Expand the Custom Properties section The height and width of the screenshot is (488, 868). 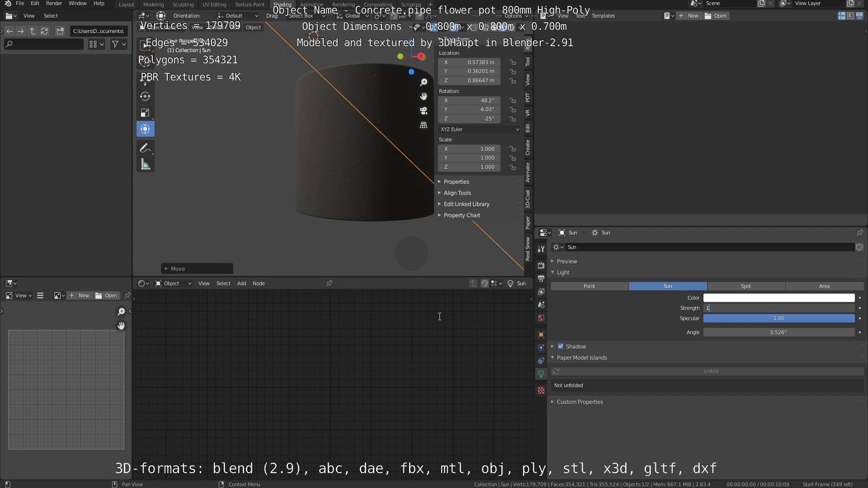click(x=580, y=402)
